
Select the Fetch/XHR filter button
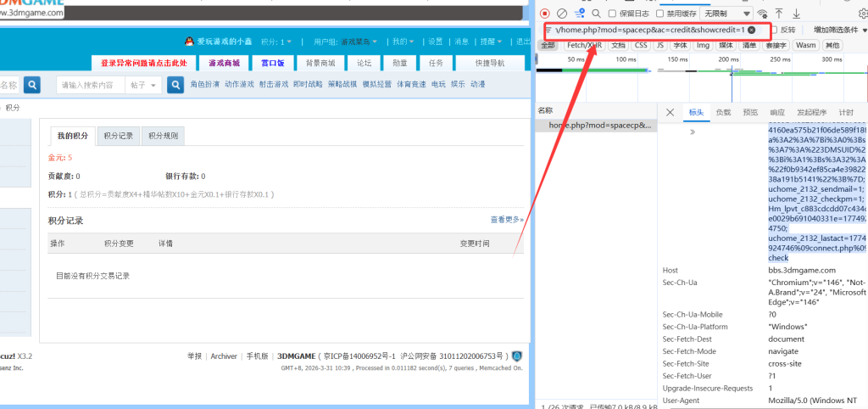tap(583, 45)
